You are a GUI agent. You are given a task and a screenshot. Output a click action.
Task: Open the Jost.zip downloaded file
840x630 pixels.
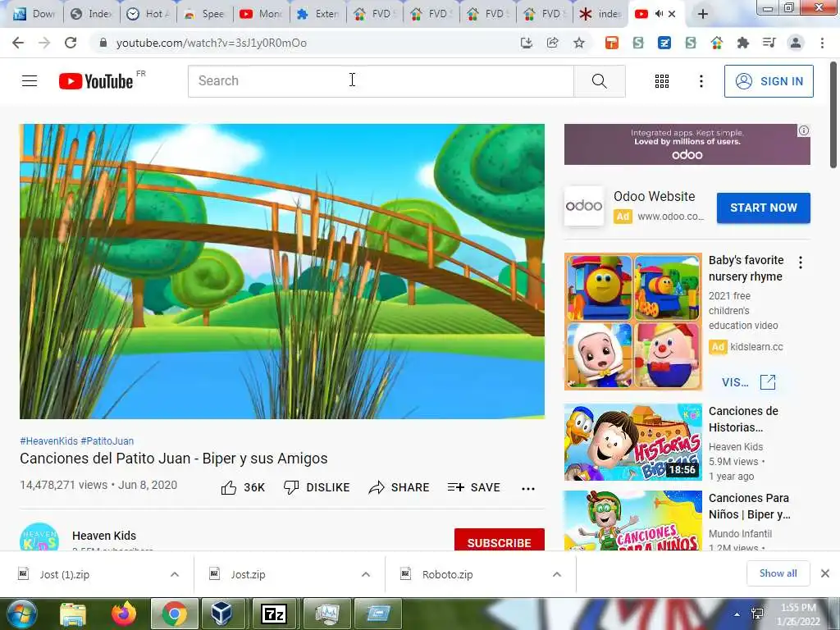[x=248, y=574]
